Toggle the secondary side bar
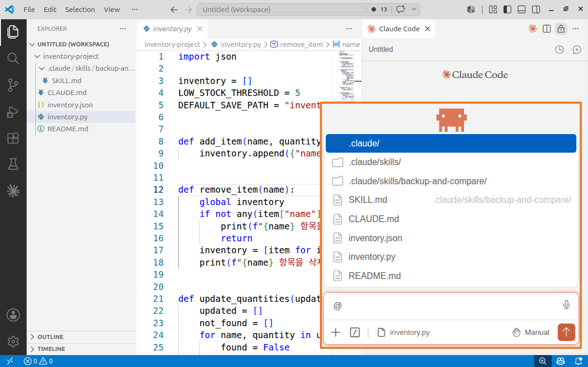The height and width of the screenshot is (367, 588). [x=536, y=9]
